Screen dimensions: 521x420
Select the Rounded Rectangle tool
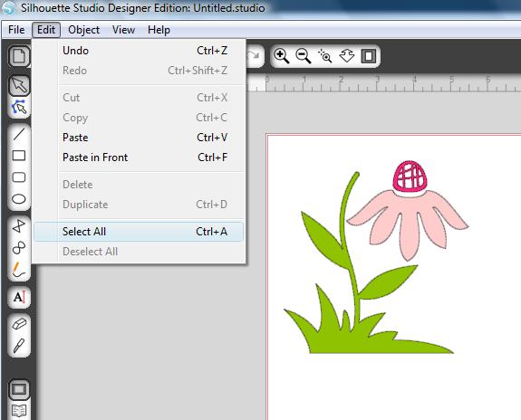(x=19, y=177)
